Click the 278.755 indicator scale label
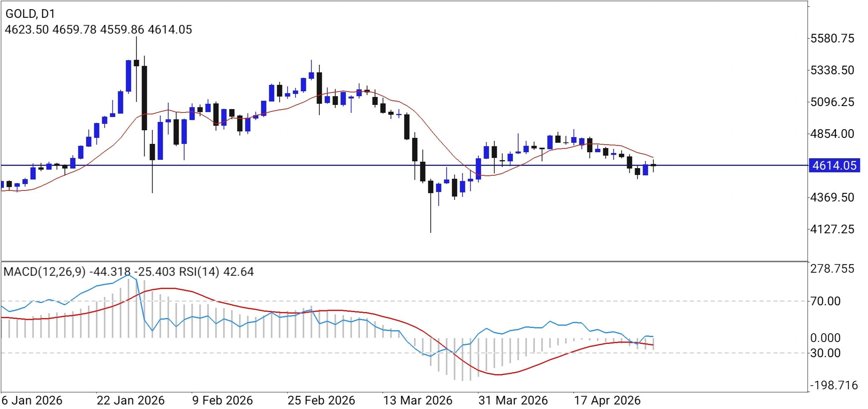Image resolution: width=868 pixels, height=409 pixels. coord(832,269)
